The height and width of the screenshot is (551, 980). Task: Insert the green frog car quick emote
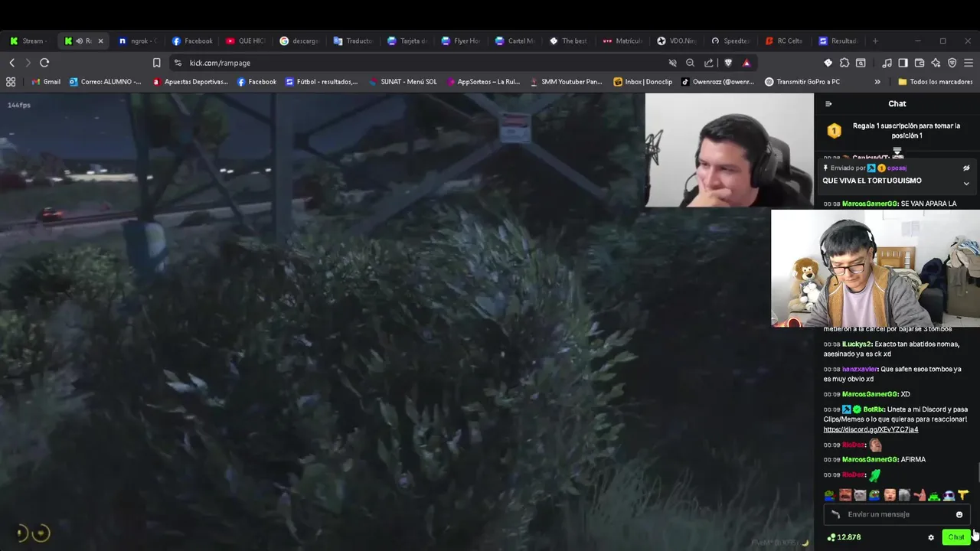934,495
